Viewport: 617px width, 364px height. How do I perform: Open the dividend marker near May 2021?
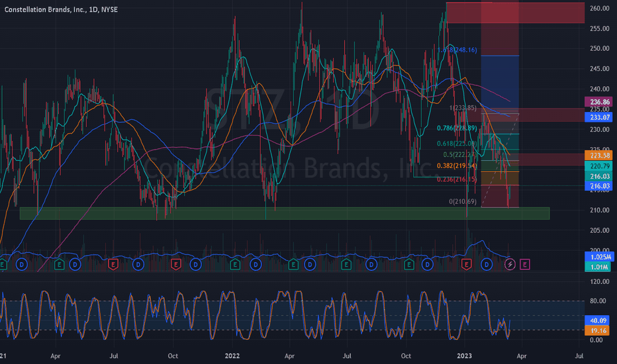(x=75, y=265)
